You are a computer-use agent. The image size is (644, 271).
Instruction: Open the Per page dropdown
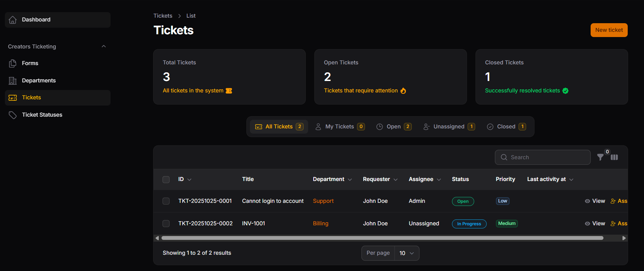click(x=407, y=253)
